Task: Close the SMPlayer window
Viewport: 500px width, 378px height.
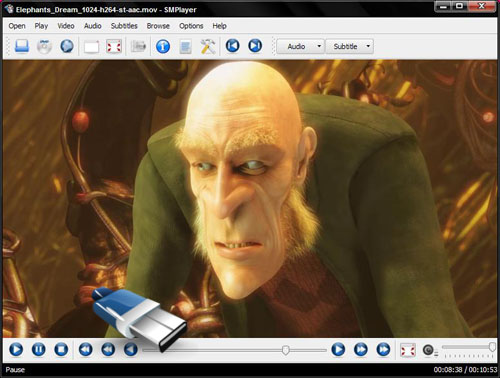Action: (x=481, y=6)
